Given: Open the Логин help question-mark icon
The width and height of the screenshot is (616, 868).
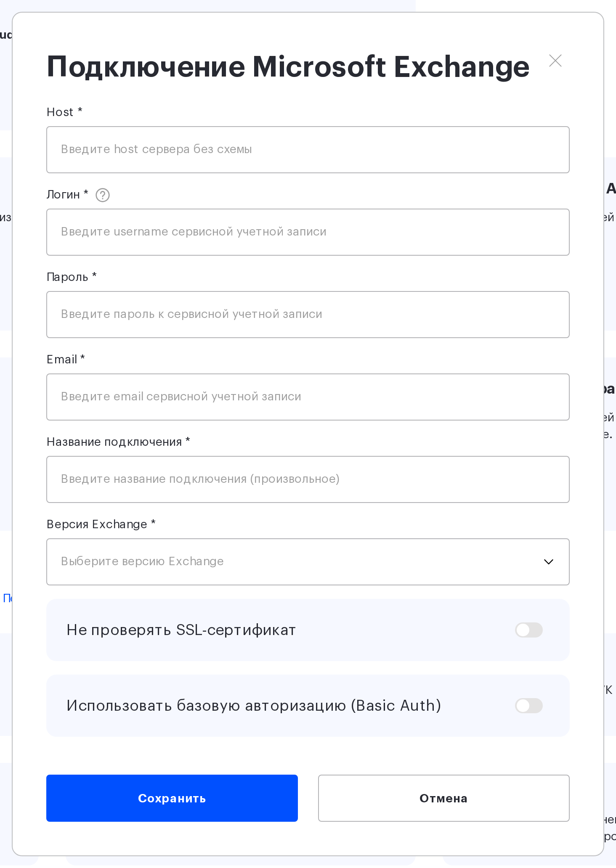Looking at the screenshot, I should pos(103,195).
